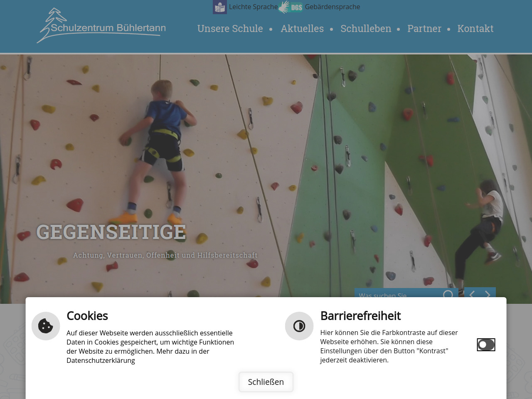Click the Leichte Sprache book icon
Screen dimensions: 532x399
click(220, 7)
